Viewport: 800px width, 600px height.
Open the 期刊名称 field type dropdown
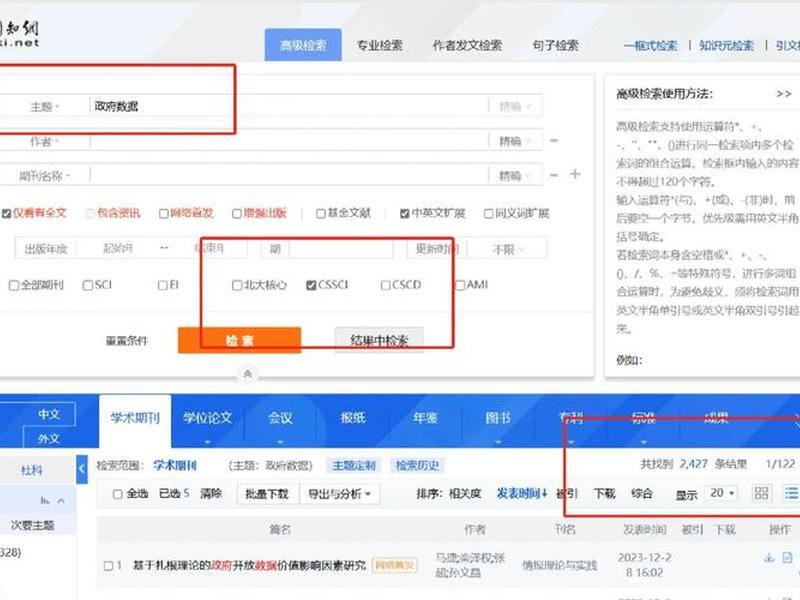pyautogui.click(x=45, y=176)
